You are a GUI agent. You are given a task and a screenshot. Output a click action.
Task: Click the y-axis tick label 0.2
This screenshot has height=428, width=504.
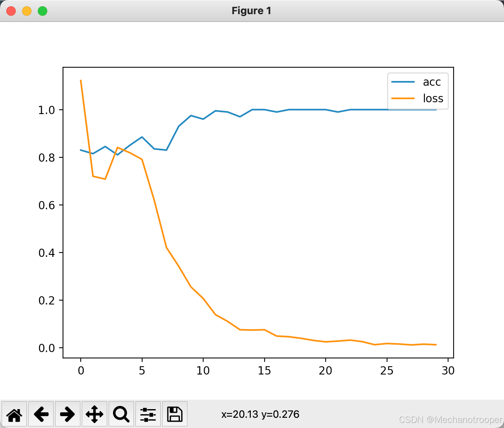(x=46, y=300)
